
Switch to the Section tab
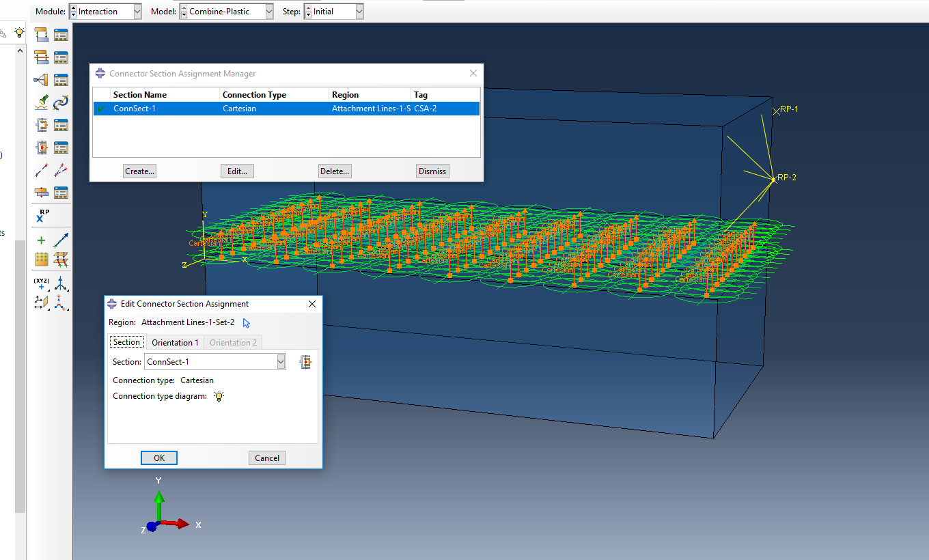(126, 342)
